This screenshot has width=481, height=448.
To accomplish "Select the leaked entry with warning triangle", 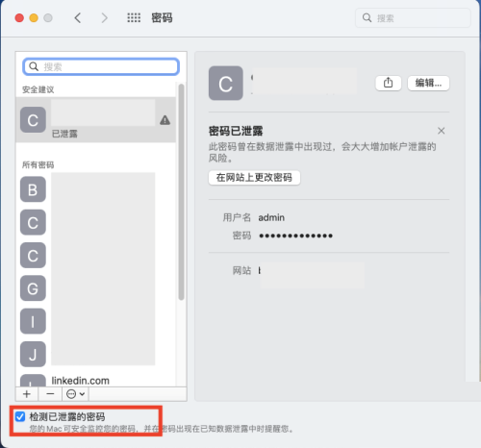I will coord(95,119).
